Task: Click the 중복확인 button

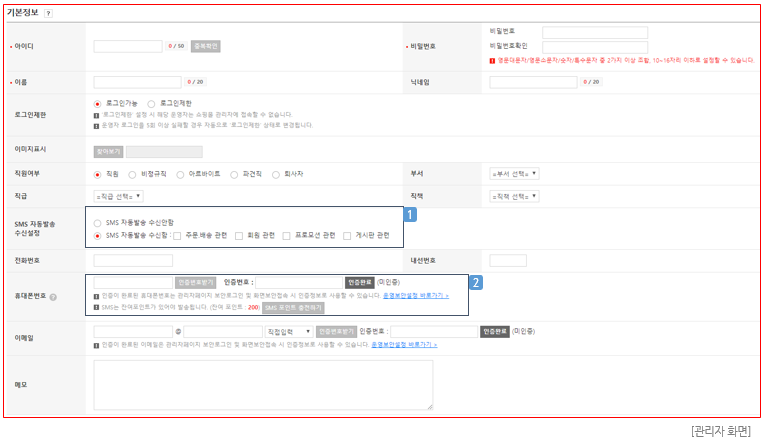Action: pos(206,46)
